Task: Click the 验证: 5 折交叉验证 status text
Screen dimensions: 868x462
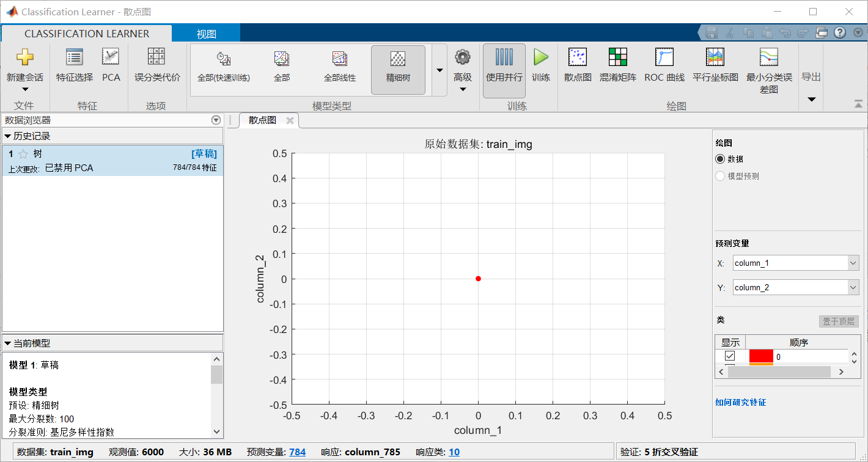Action: 659,452
